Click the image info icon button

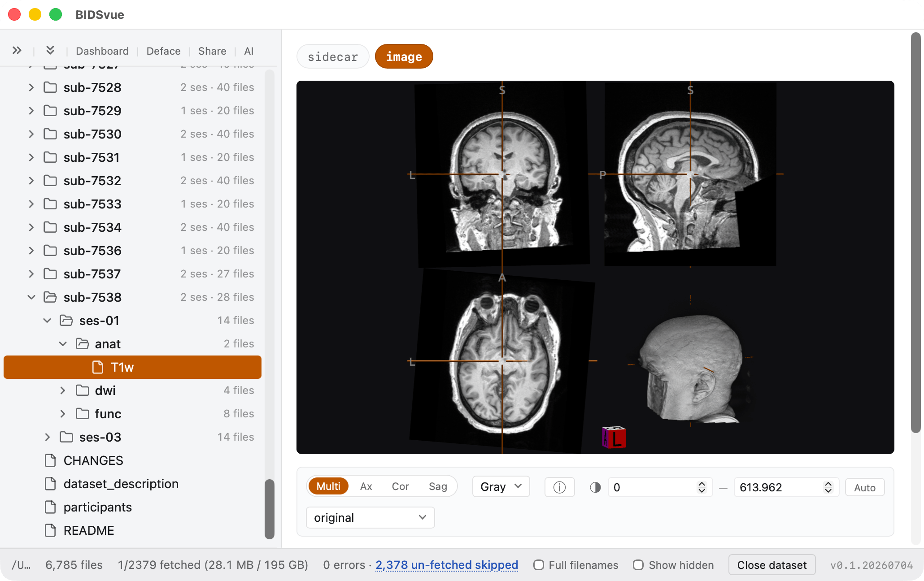coord(559,487)
